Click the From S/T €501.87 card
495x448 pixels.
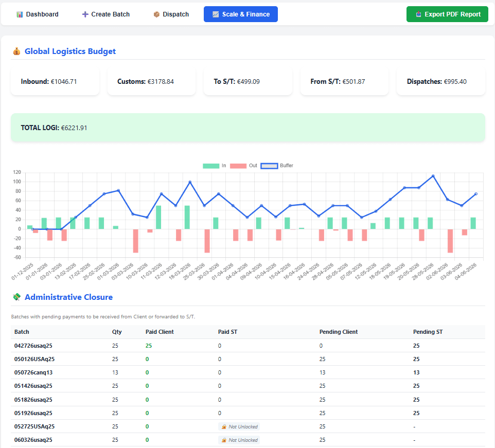pyautogui.click(x=344, y=81)
